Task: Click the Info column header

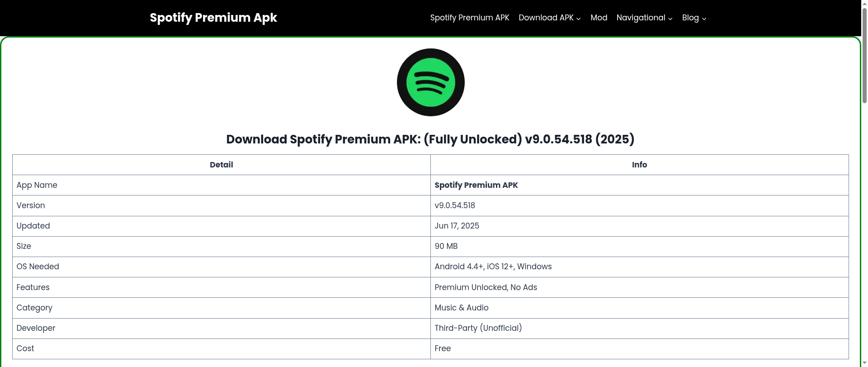Action: pyautogui.click(x=639, y=165)
